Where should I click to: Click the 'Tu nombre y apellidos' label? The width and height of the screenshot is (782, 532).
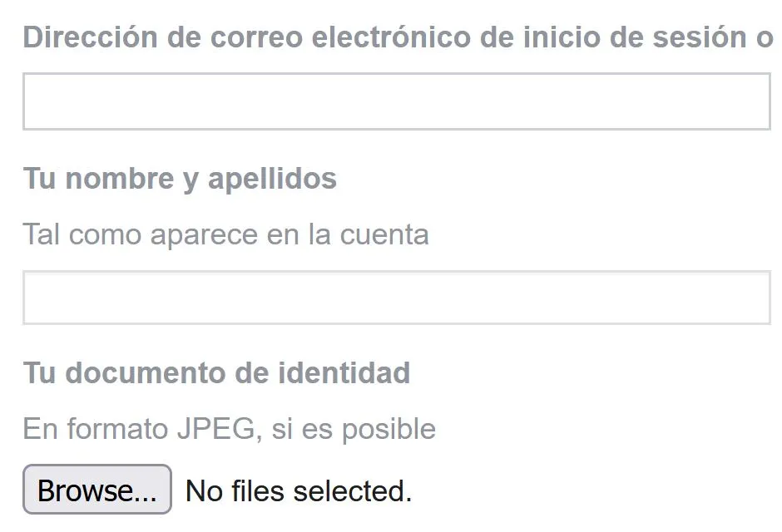click(179, 178)
